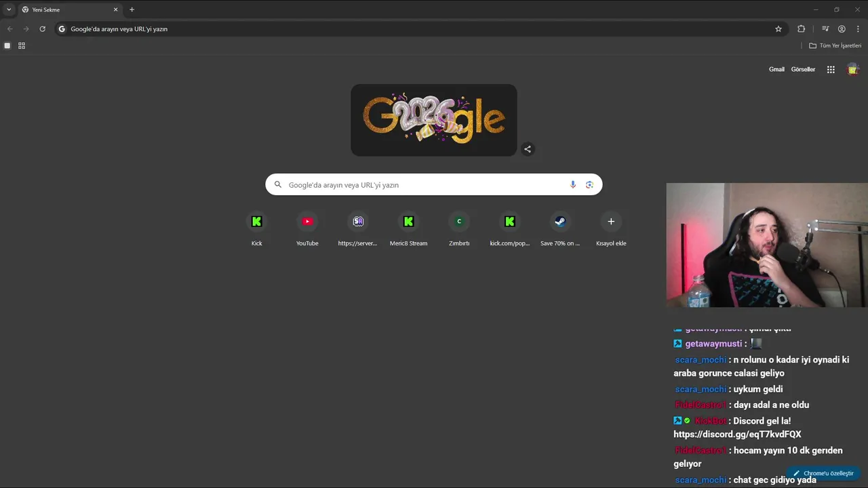Open the Meric8 Stream shortcut
This screenshot has height=488, width=868.
408,228
